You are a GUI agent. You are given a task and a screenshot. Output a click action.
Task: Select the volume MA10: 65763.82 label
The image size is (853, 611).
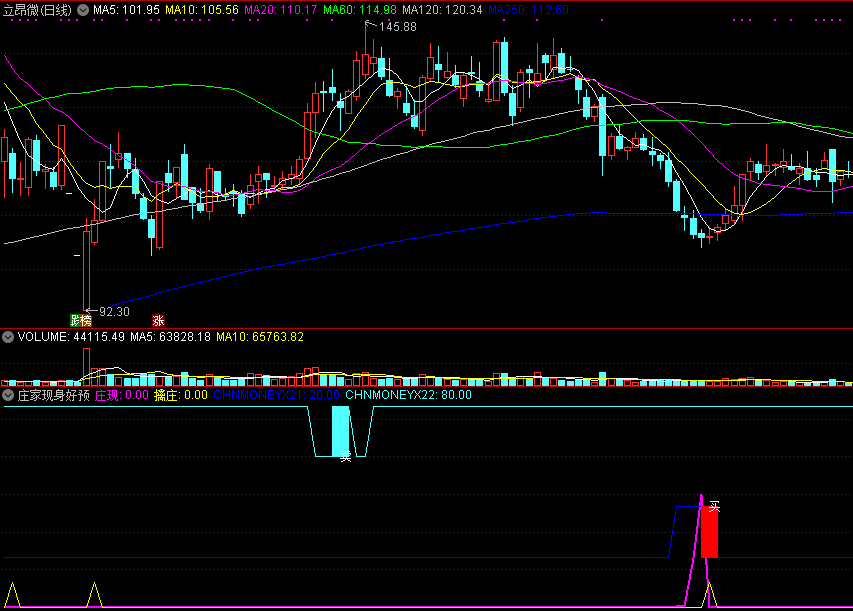pyautogui.click(x=260, y=337)
